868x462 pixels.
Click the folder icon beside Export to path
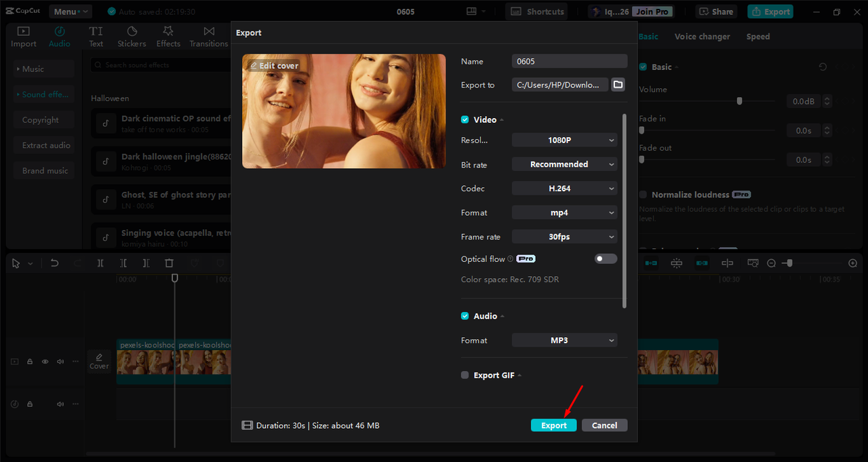pyautogui.click(x=618, y=85)
